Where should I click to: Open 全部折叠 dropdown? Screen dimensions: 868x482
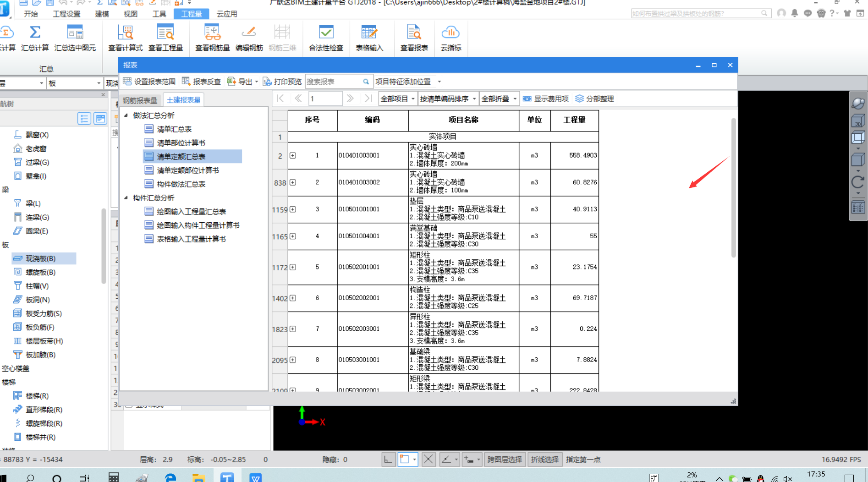coord(499,99)
